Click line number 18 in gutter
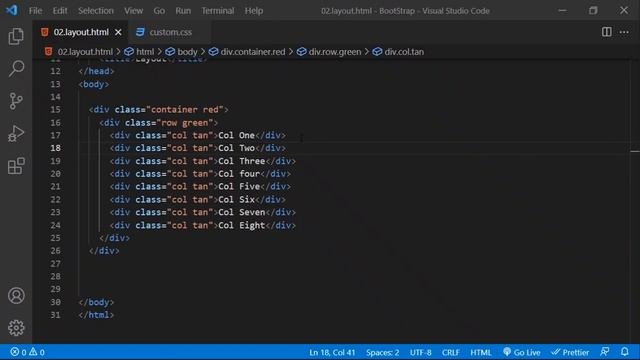The height and width of the screenshot is (360, 640). pyautogui.click(x=55, y=148)
